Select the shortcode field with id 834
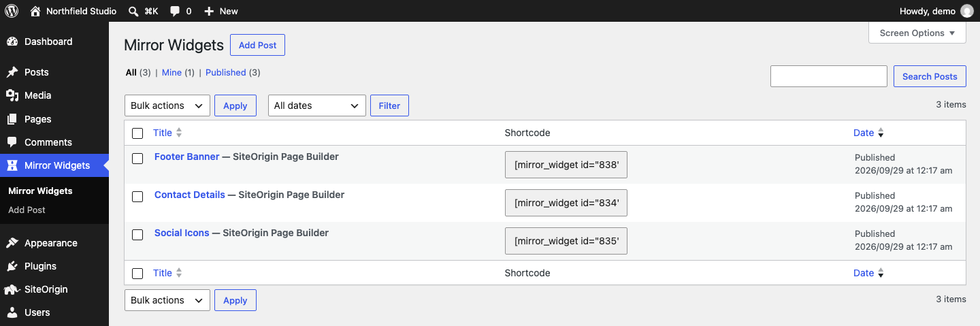The height and width of the screenshot is (326, 980). pyautogui.click(x=566, y=203)
